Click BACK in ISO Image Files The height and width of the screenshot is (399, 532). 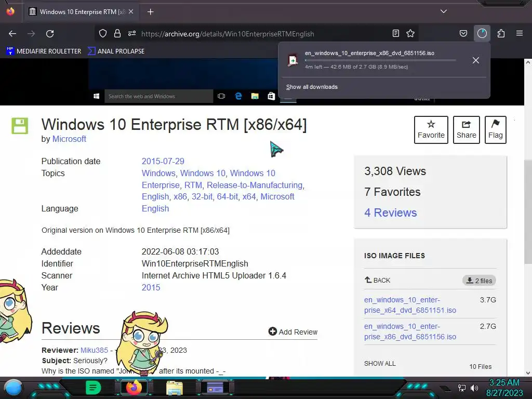[x=377, y=280]
